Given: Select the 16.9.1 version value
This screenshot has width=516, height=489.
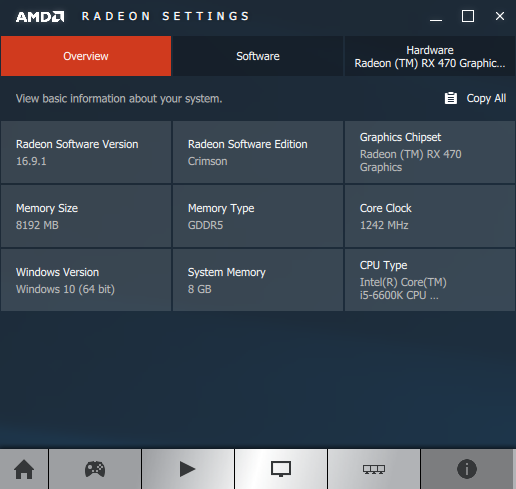Looking at the screenshot, I should [x=31, y=161].
